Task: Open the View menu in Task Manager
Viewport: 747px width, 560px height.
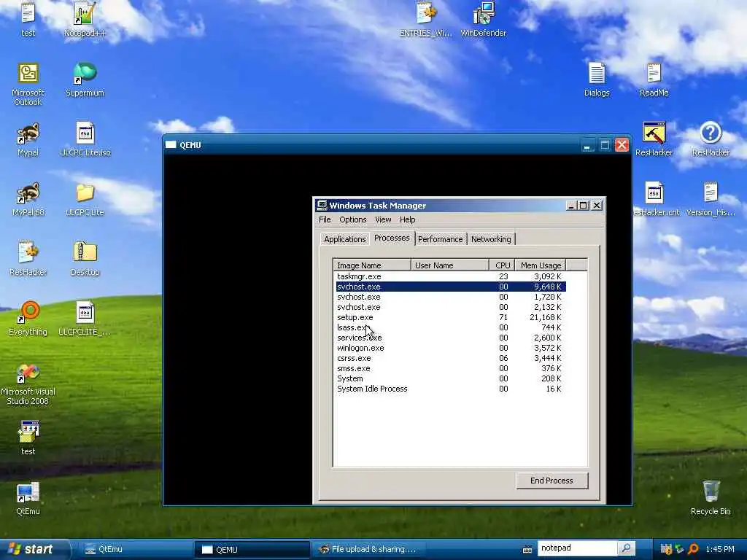Action: coord(382,219)
